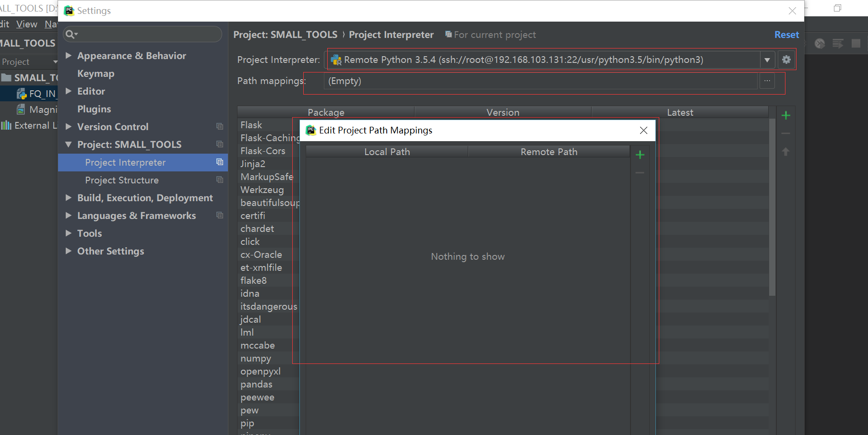Expand the Appearance & Behavior section
The height and width of the screenshot is (435, 868).
click(x=69, y=56)
